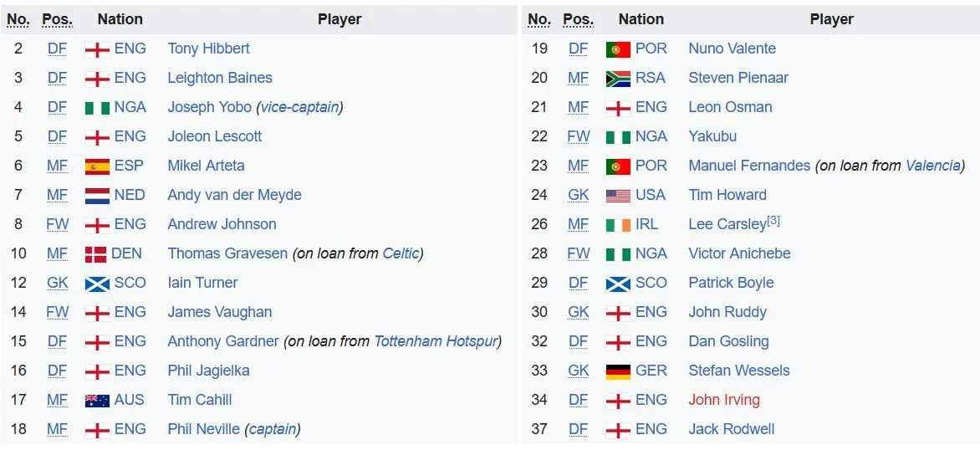This screenshot has width=980, height=450.
Task: Open the Valencia club link
Action: tap(932, 166)
